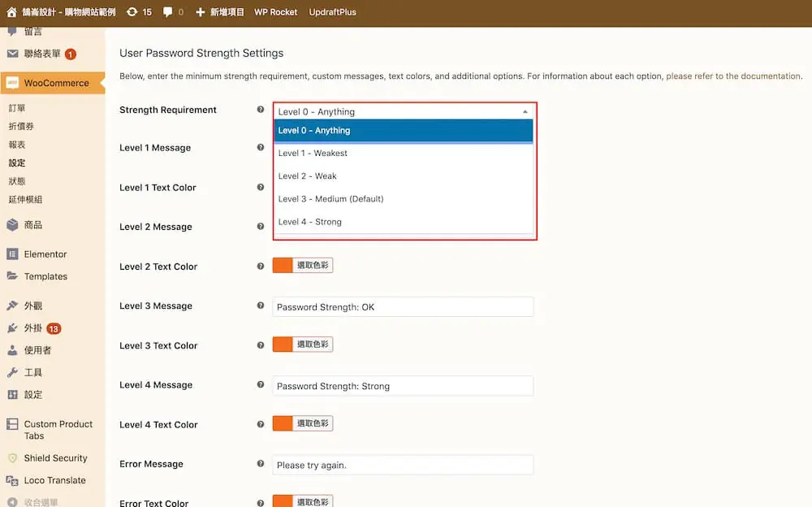Follow 'please refer to the documentation' link

click(x=733, y=76)
